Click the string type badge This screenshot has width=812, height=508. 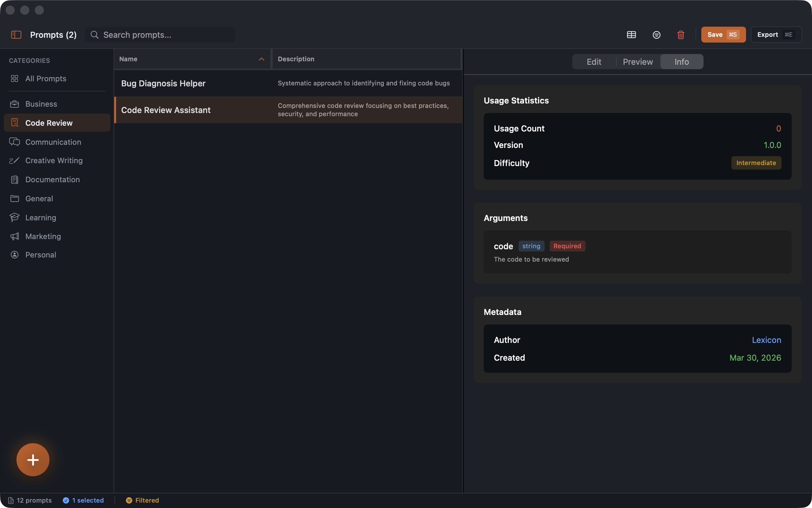(x=531, y=246)
